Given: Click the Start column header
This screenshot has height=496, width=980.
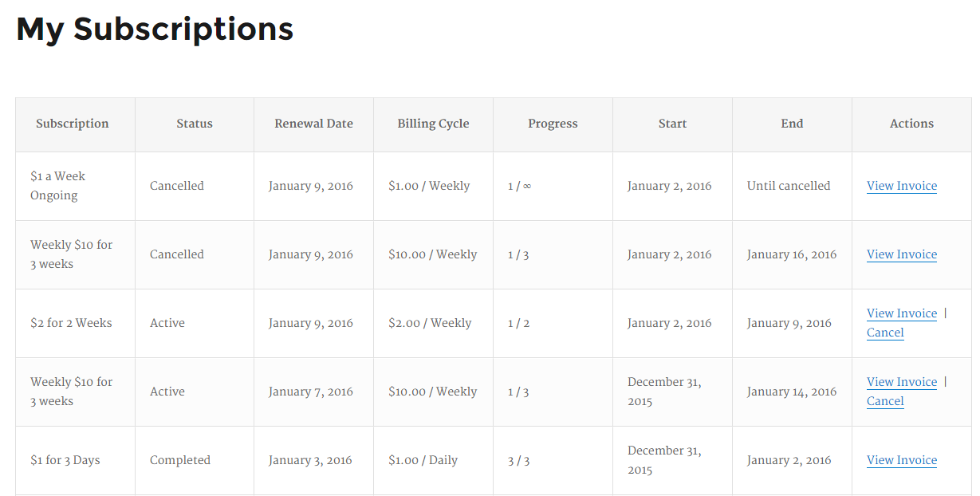Looking at the screenshot, I should click(673, 124).
